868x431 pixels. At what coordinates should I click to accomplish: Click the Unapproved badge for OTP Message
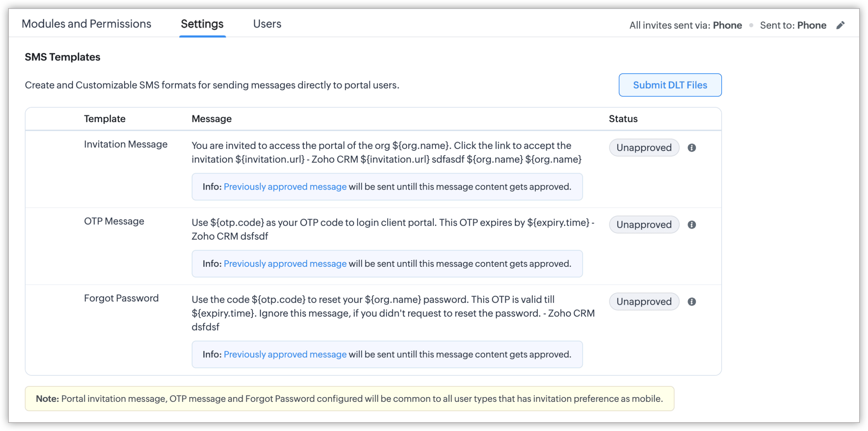coord(644,225)
